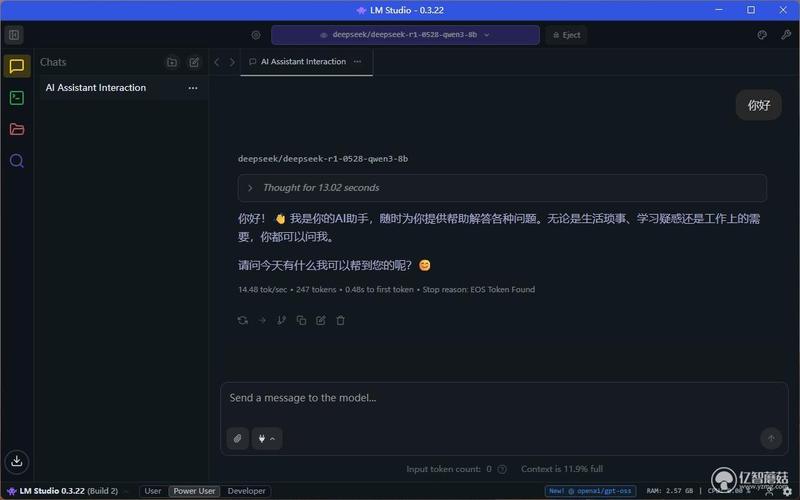The image size is (800, 500).
Task: Open the Developer terminal section icon
Action: click(17, 97)
